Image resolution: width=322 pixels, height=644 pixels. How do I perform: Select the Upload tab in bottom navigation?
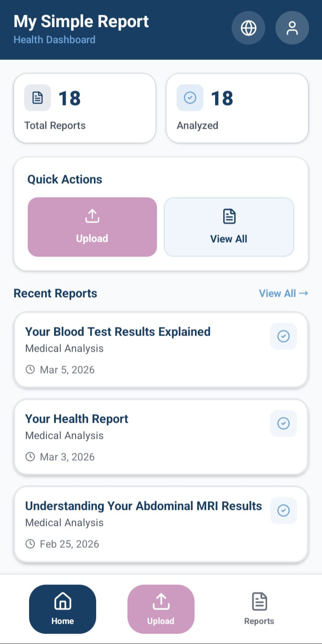click(161, 609)
